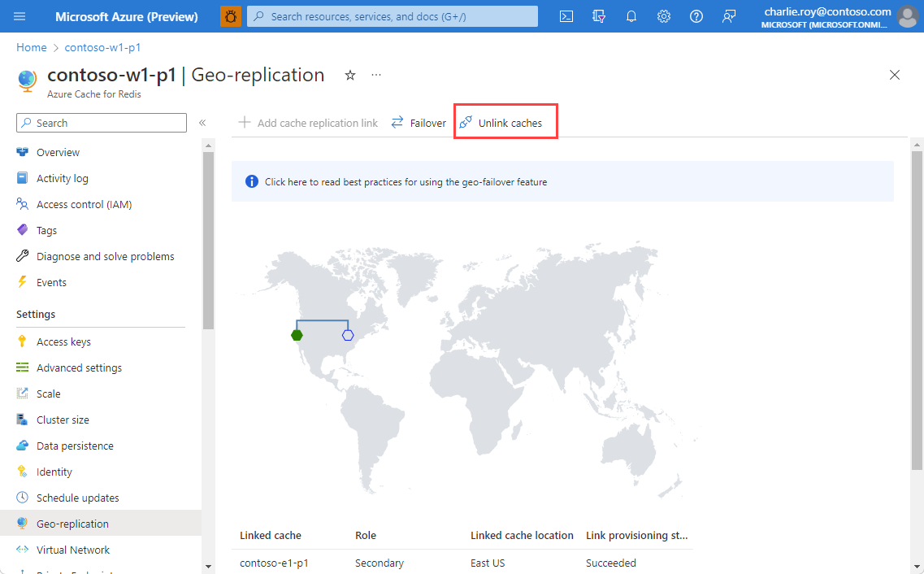Click the green hexagon cache marker on map

point(297,335)
